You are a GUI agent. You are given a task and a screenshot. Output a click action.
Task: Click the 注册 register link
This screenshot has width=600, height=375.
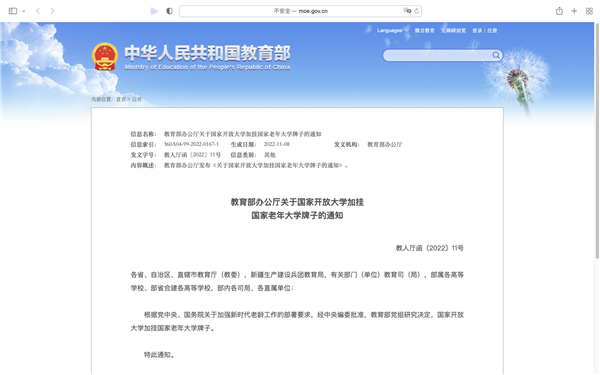click(x=492, y=31)
